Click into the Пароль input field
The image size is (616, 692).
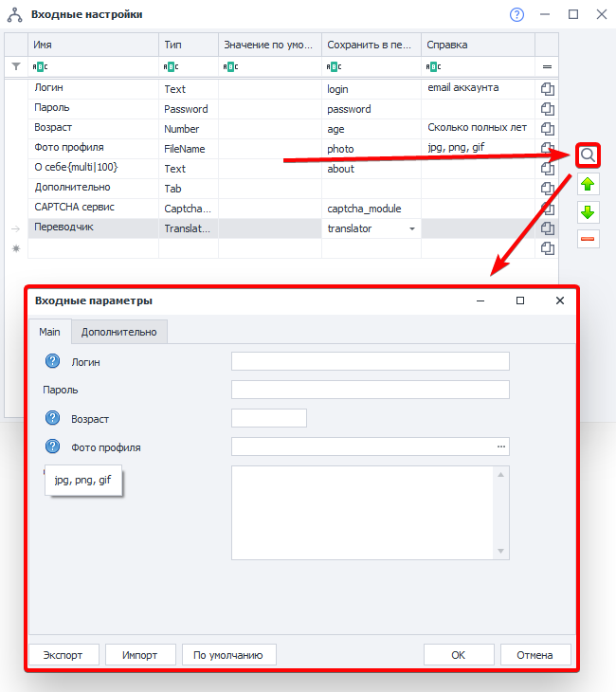(370, 390)
